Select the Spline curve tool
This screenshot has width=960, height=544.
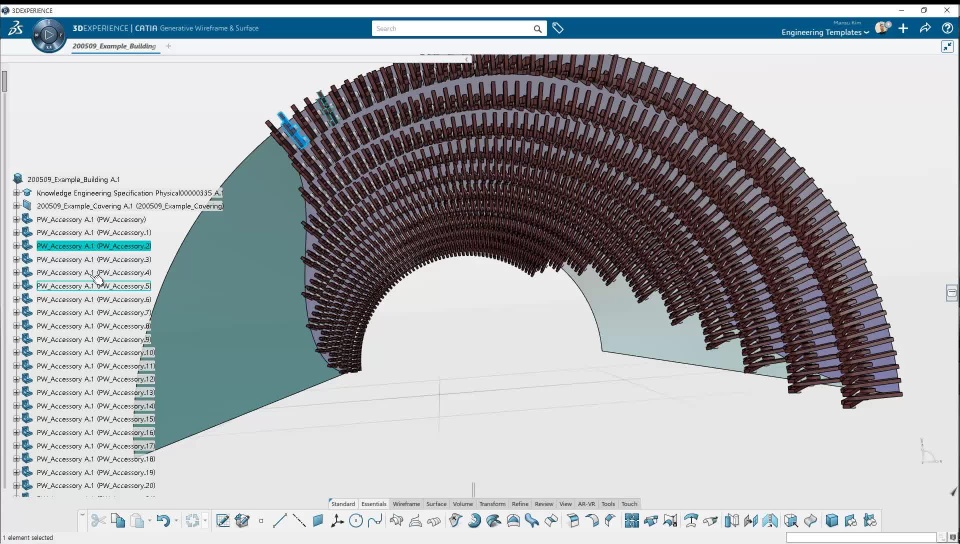375,521
